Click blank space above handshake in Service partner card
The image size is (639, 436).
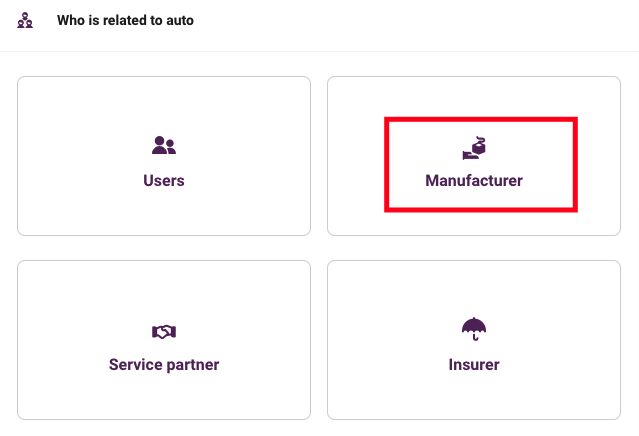(164, 291)
